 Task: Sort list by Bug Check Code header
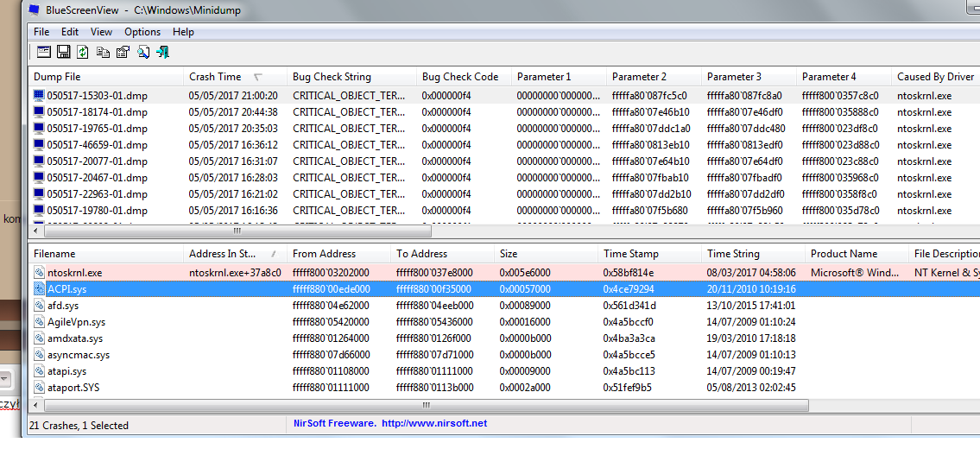coord(460,77)
